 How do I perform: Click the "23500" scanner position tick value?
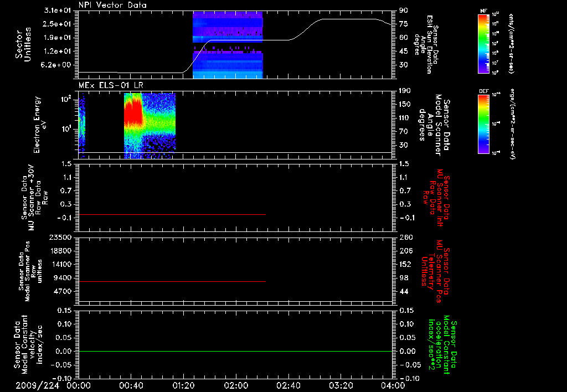[x=60, y=237]
